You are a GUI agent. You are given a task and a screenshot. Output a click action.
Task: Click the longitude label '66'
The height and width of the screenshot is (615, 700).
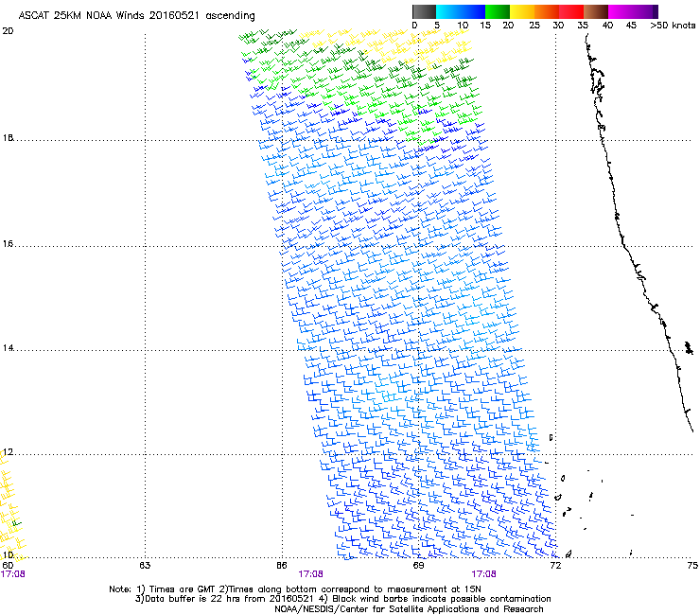pos(281,566)
